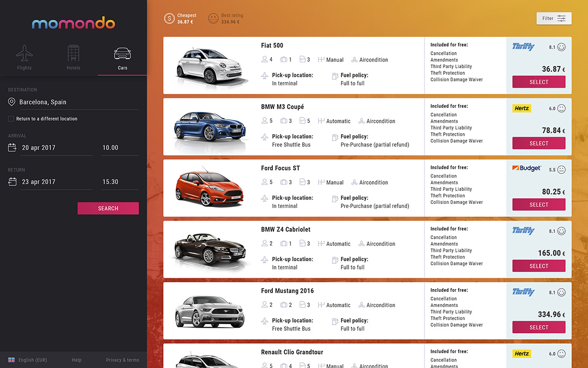The height and width of the screenshot is (368, 588).
Task: Click the 78.84 € price
Action: (553, 131)
